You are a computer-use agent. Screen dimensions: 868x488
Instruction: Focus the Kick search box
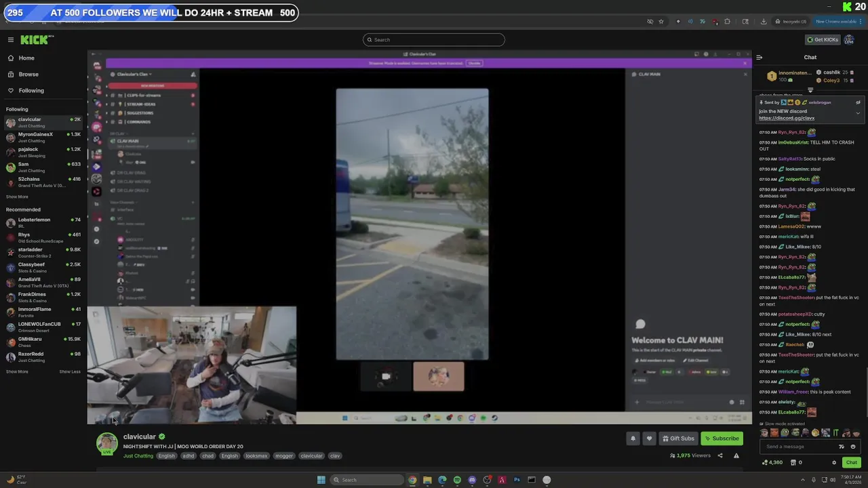[434, 39]
